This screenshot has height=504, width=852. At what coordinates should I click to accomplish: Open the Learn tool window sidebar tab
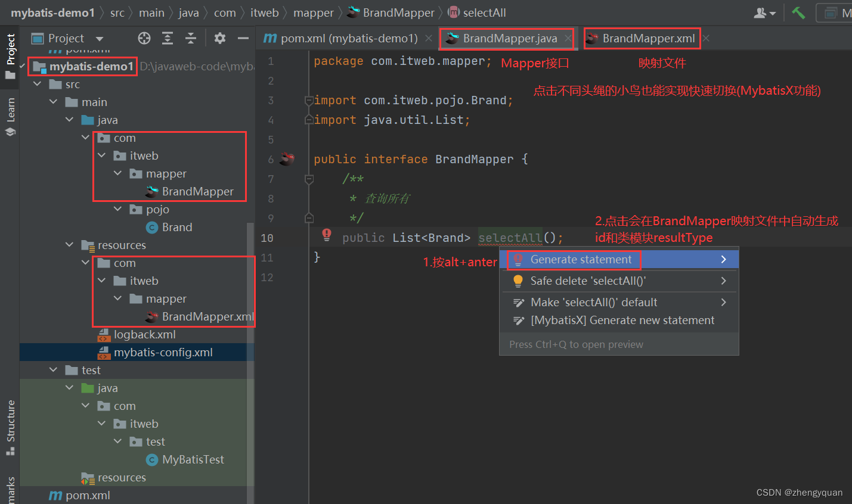click(10, 117)
